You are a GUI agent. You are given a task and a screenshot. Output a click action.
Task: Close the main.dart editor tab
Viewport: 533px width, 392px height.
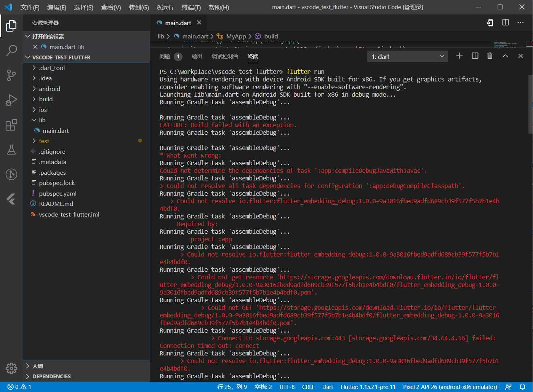199,23
